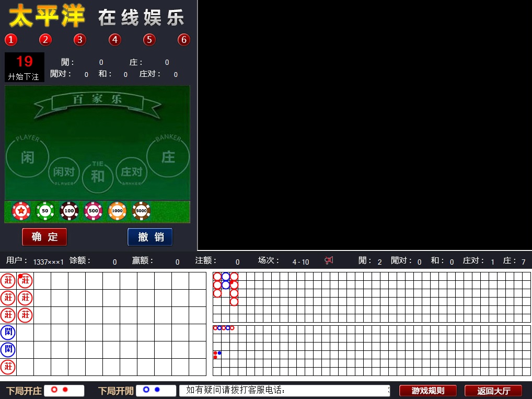Place bet on 庄 (Banker) circle
Image resolution: width=532 pixels, height=399 pixels.
pyautogui.click(x=168, y=156)
